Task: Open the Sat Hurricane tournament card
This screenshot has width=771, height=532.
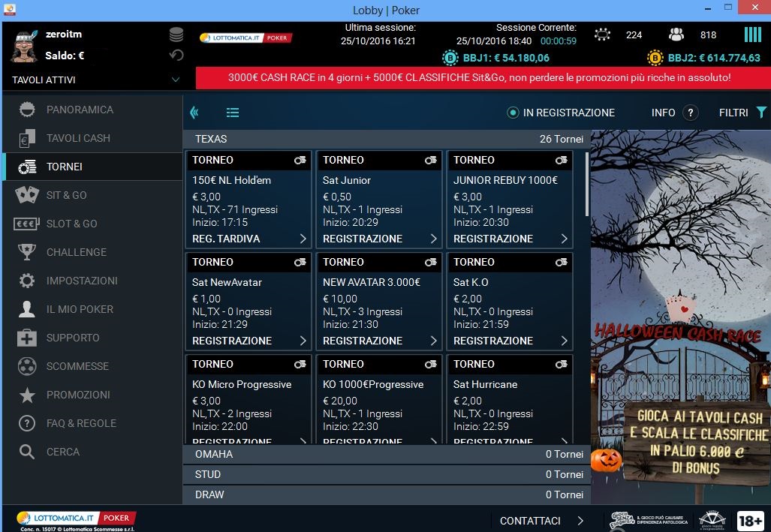Action: pos(510,400)
